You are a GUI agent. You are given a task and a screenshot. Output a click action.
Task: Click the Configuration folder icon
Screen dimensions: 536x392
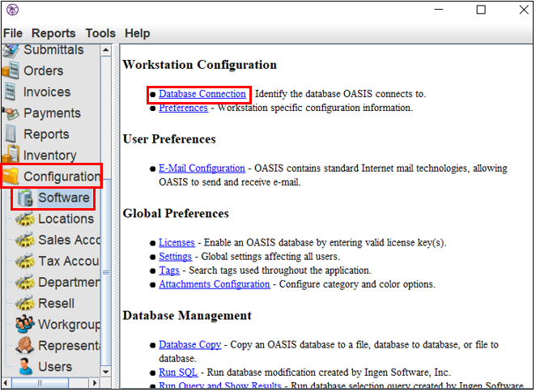tap(11, 176)
